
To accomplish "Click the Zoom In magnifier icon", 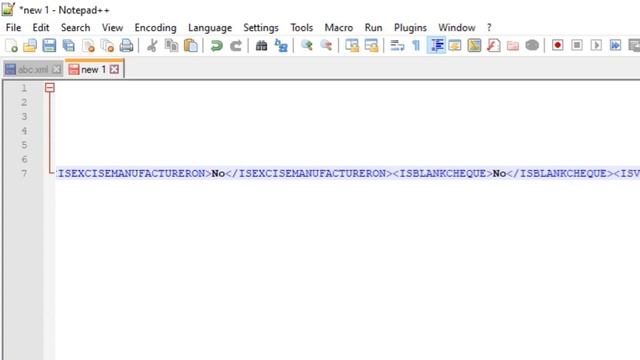I will pyautogui.click(x=307, y=45).
